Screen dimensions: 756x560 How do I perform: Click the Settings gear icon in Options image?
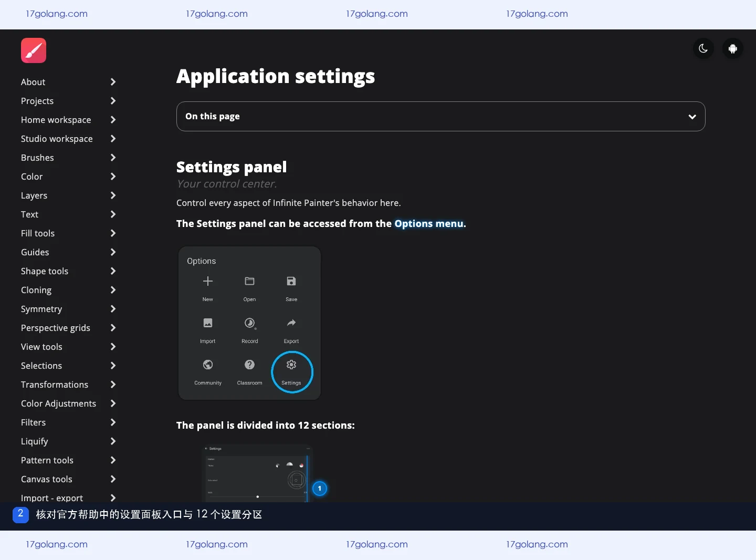tap(291, 365)
